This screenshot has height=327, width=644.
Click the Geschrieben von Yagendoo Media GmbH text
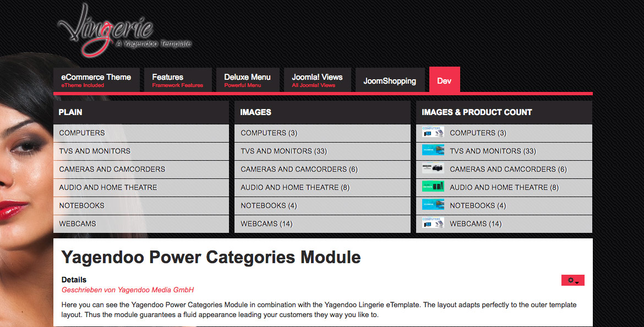tap(127, 290)
